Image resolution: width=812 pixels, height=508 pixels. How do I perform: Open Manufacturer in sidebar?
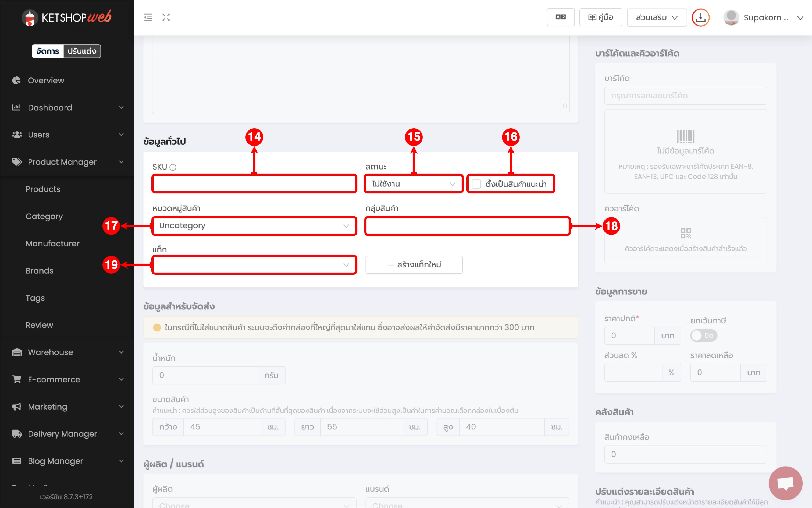pos(52,244)
